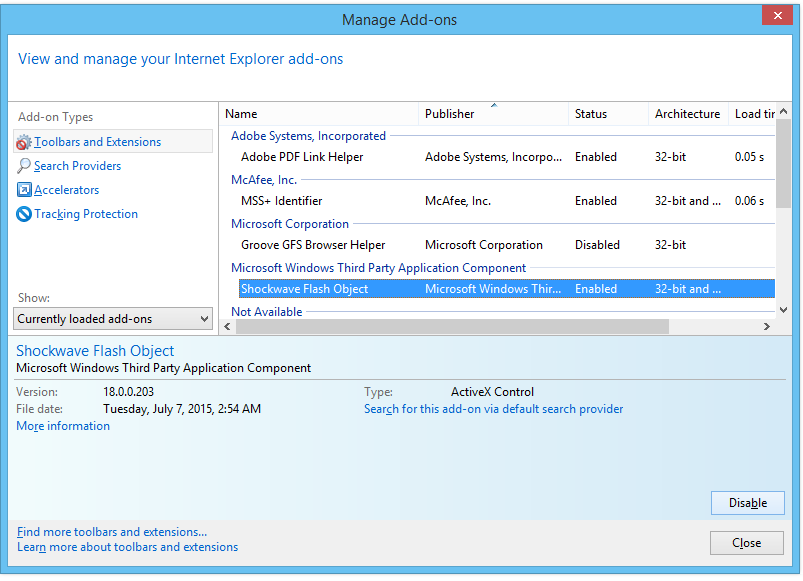Click the Adobe Systems, Incorporated group header
Image resolution: width=803 pixels, height=581 pixels.
308,136
